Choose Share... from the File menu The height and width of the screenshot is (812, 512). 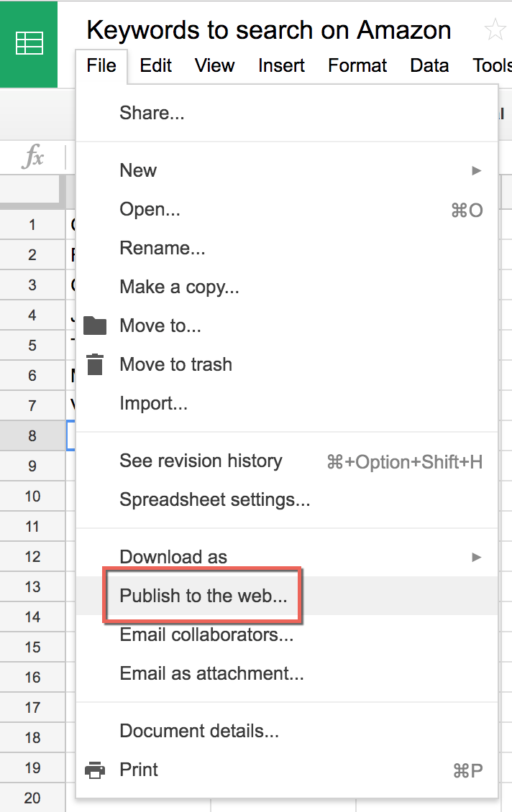tap(287, 113)
